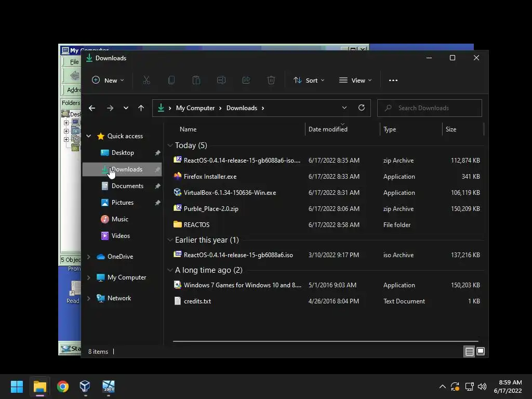Go forward with the right arrow
This screenshot has height=399, width=532.
(x=110, y=108)
